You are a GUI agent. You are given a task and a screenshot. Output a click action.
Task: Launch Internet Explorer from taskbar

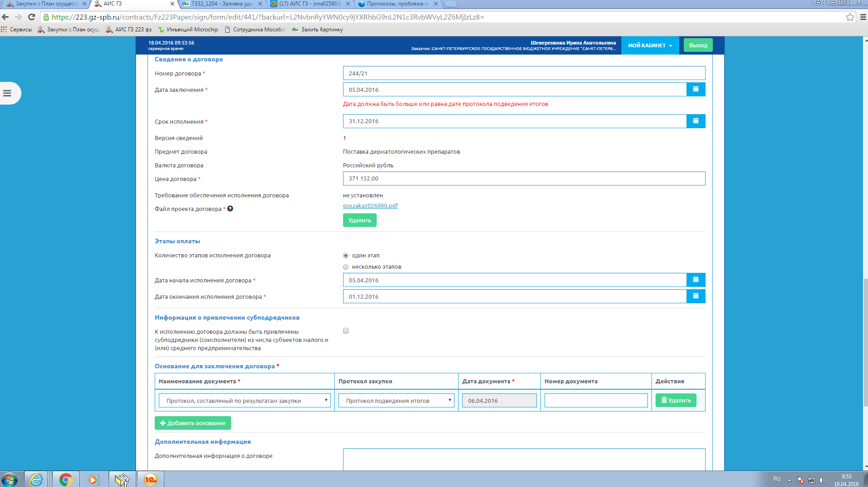click(x=36, y=479)
